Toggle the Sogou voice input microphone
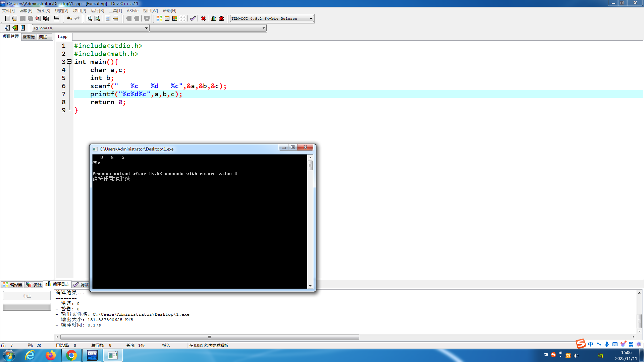This screenshot has height=362, width=644. 607,344
